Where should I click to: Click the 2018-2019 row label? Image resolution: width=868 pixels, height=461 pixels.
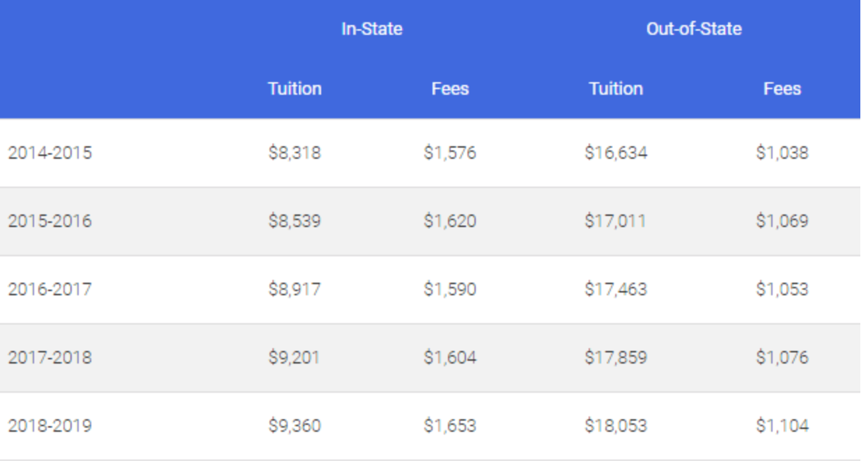pyautogui.click(x=50, y=425)
